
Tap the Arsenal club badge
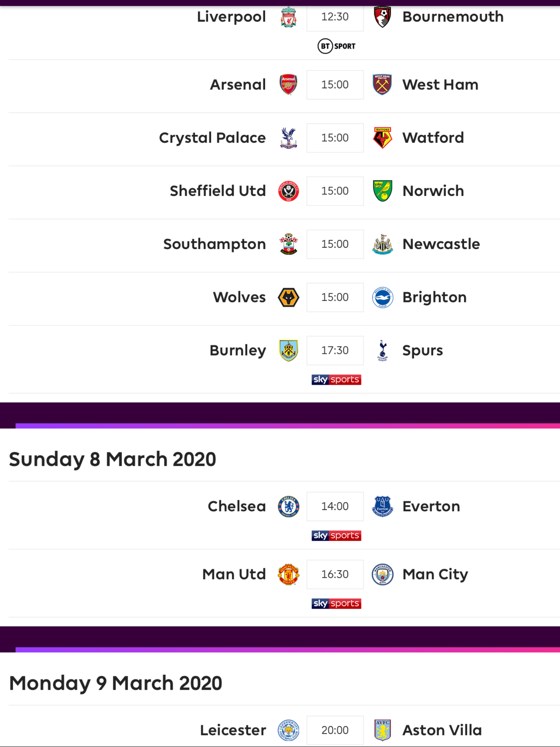click(x=288, y=85)
